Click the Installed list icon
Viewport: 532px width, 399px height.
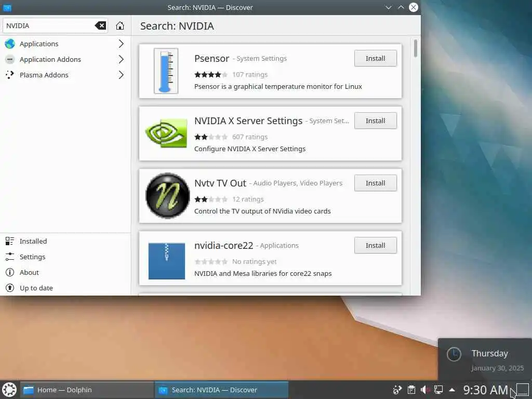[10, 241]
